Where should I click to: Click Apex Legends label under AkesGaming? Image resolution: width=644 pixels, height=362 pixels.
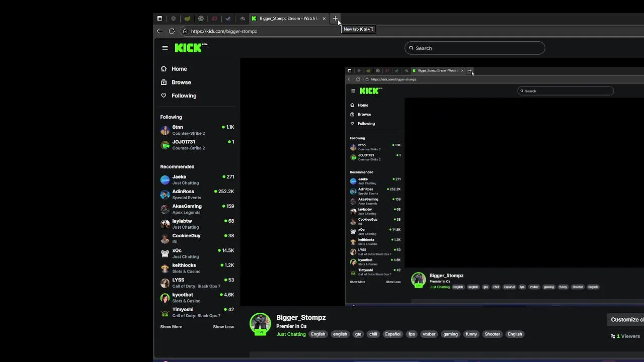click(x=187, y=213)
